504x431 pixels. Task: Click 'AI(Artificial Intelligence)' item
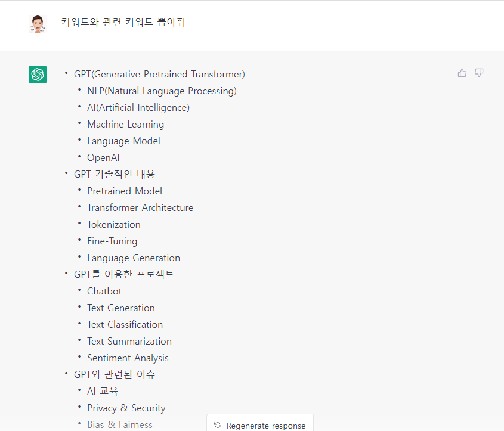pyautogui.click(x=138, y=107)
